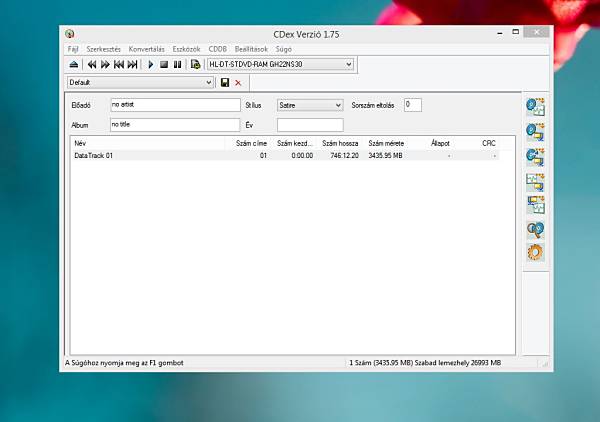Viewport: 600px width, 422px height.
Task: Click the empty Év year field
Action: click(310, 125)
